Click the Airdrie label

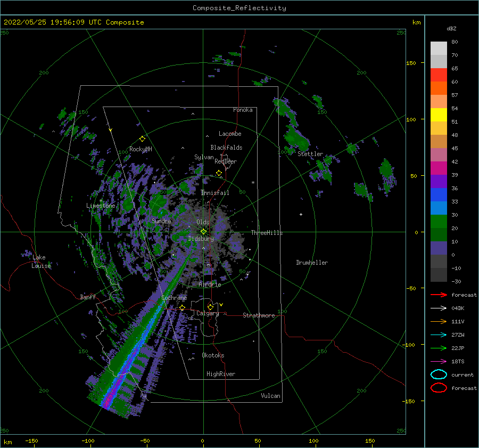(x=210, y=284)
